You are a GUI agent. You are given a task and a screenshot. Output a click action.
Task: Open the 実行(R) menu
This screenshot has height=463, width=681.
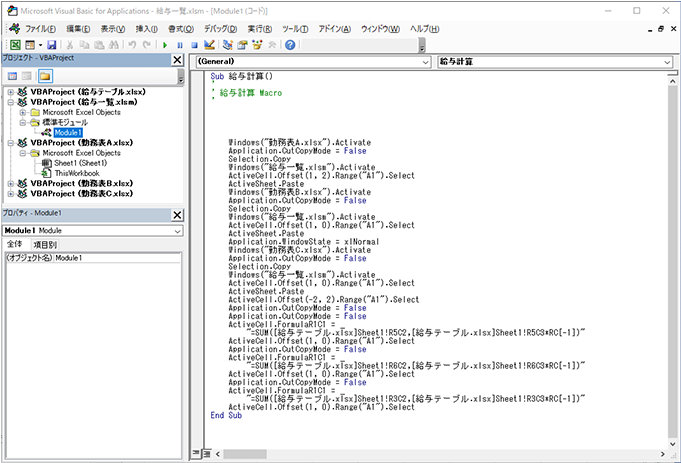point(260,29)
